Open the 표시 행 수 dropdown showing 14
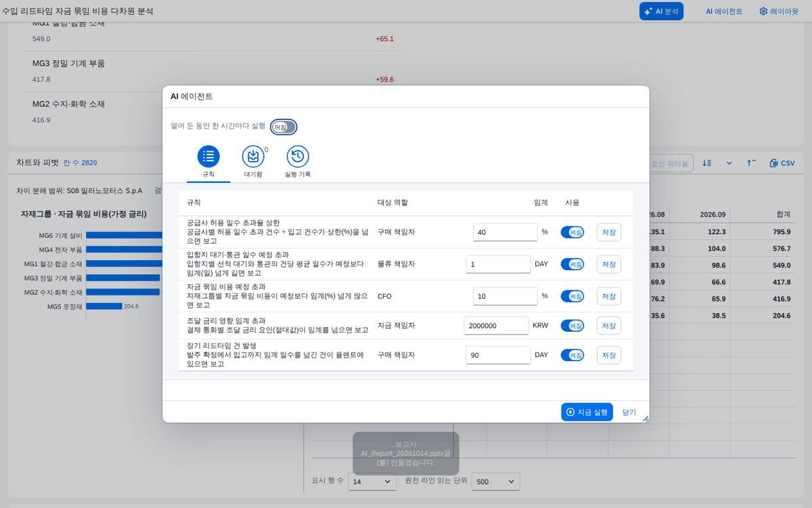Image resolution: width=812 pixels, height=508 pixels. (372, 482)
